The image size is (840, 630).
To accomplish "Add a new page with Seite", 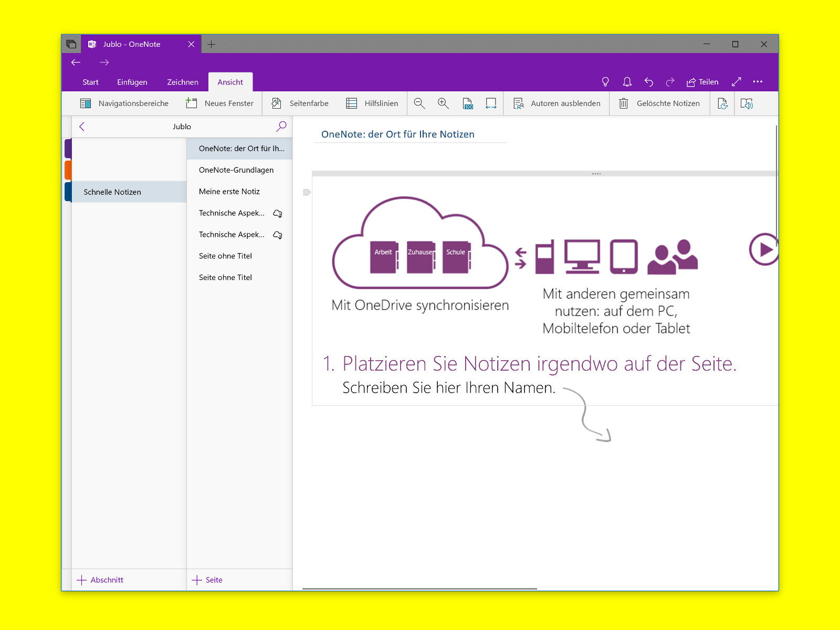I will [x=207, y=580].
